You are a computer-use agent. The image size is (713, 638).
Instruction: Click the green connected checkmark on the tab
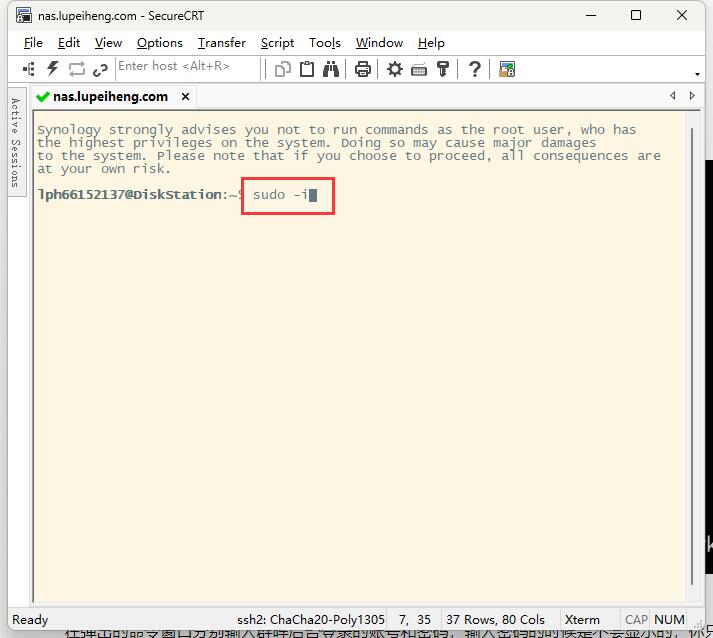click(x=43, y=96)
